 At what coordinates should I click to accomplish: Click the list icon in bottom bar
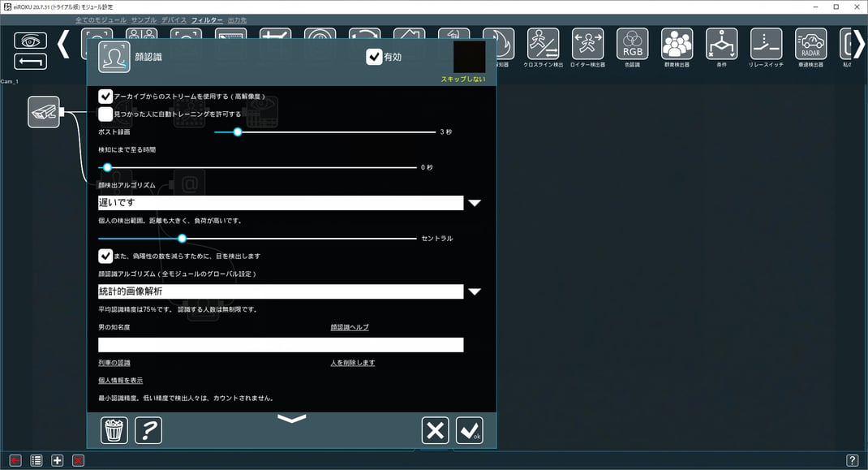[x=37, y=460]
